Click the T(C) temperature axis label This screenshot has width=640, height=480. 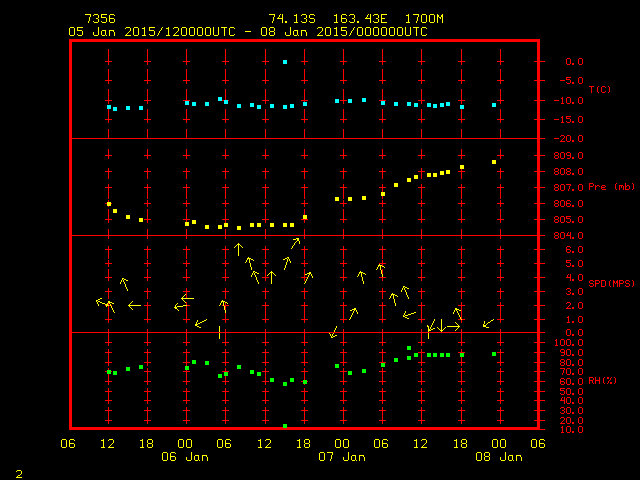pos(600,90)
